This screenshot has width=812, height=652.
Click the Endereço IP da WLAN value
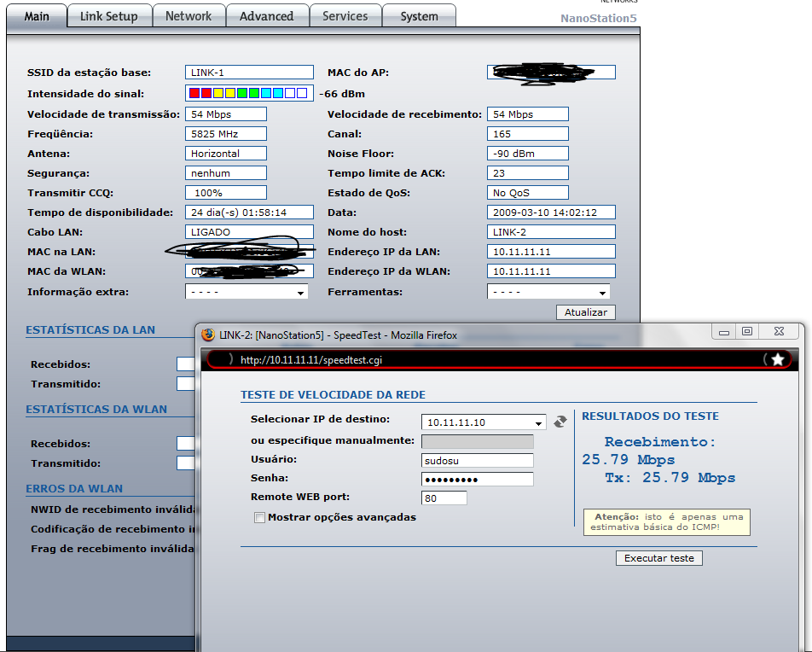pyautogui.click(x=551, y=271)
